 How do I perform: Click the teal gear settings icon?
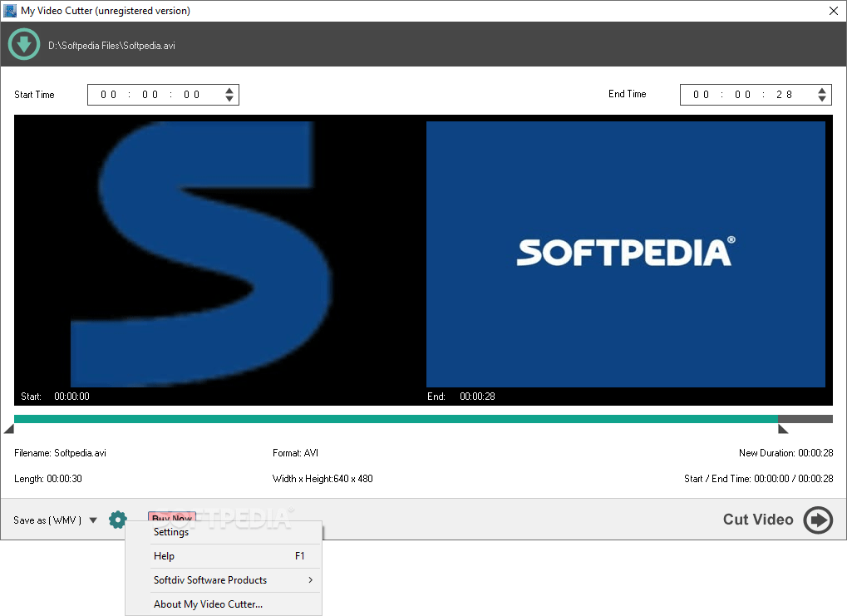(x=117, y=519)
